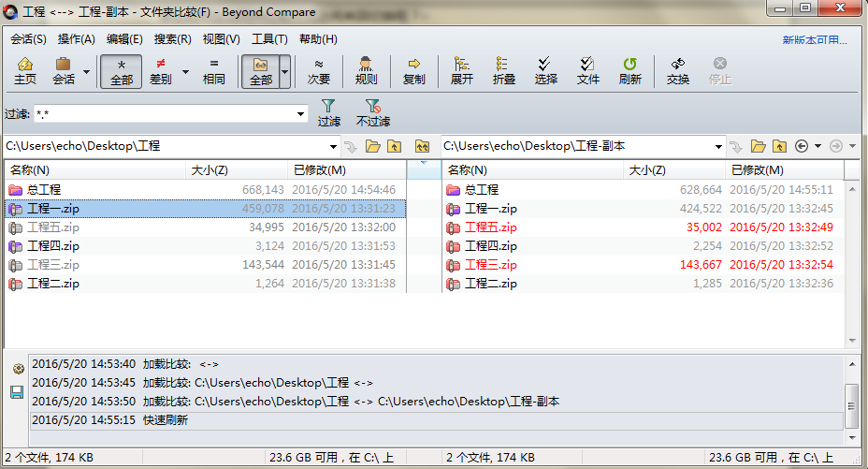This screenshot has height=469, width=868.
Task: Click right pane browse folder icon
Action: [759, 147]
